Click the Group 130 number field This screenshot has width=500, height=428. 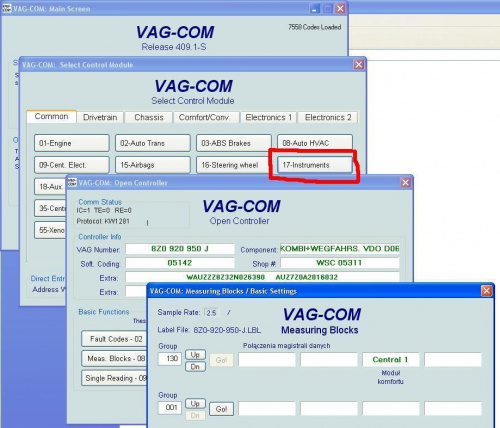click(170, 359)
